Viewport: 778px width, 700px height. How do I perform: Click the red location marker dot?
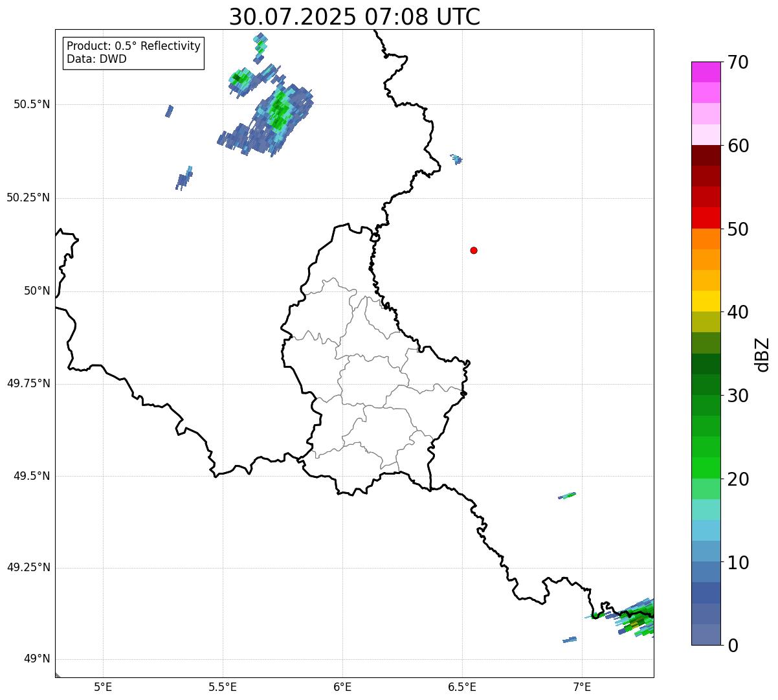pyautogui.click(x=474, y=250)
